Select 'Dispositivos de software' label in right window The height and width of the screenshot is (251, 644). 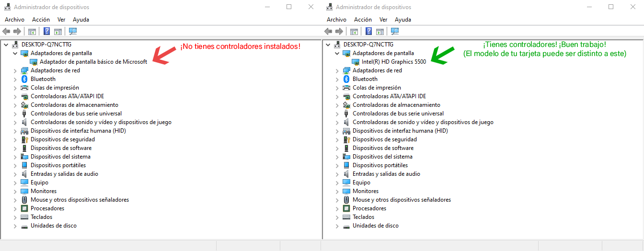pos(383,148)
